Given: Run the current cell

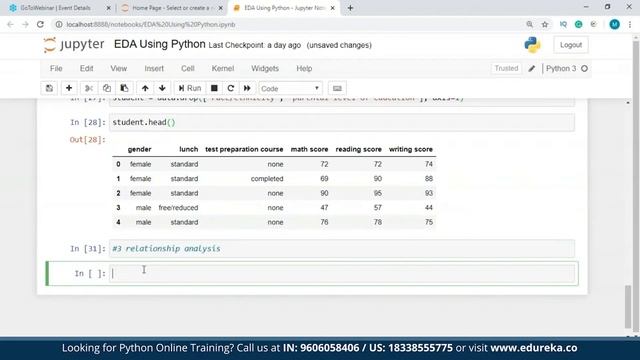Looking at the screenshot, I should click(x=190, y=88).
